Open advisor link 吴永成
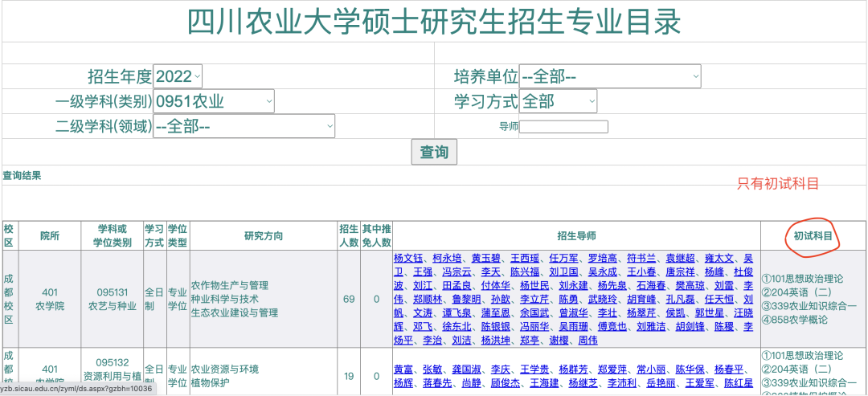Viewport: 868px width, 396px height. coord(602,272)
